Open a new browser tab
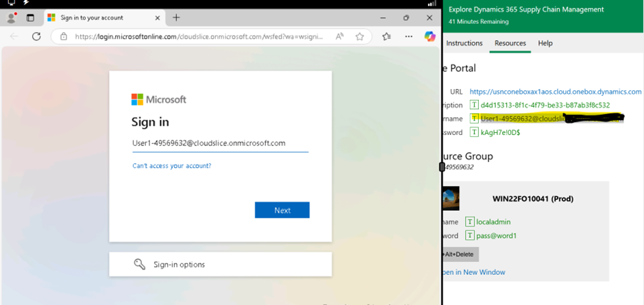The image size is (644, 305). (x=176, y=17)
